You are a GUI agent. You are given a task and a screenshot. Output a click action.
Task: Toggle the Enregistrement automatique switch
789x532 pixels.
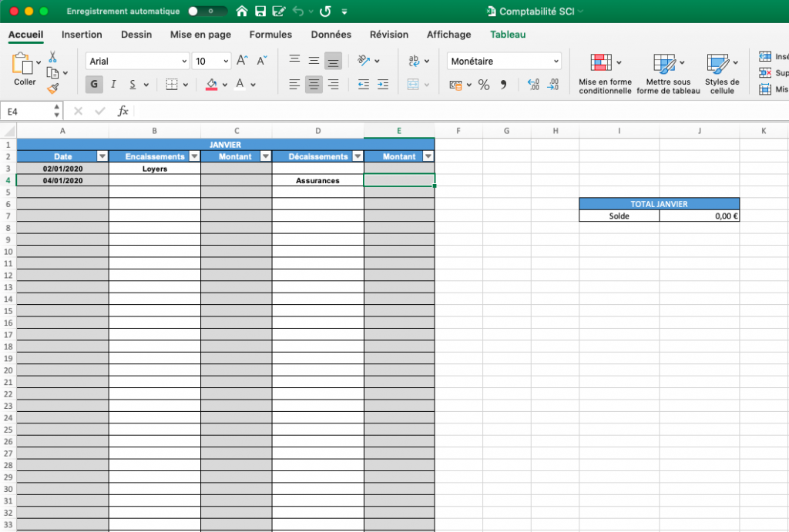tap(207, 12)
